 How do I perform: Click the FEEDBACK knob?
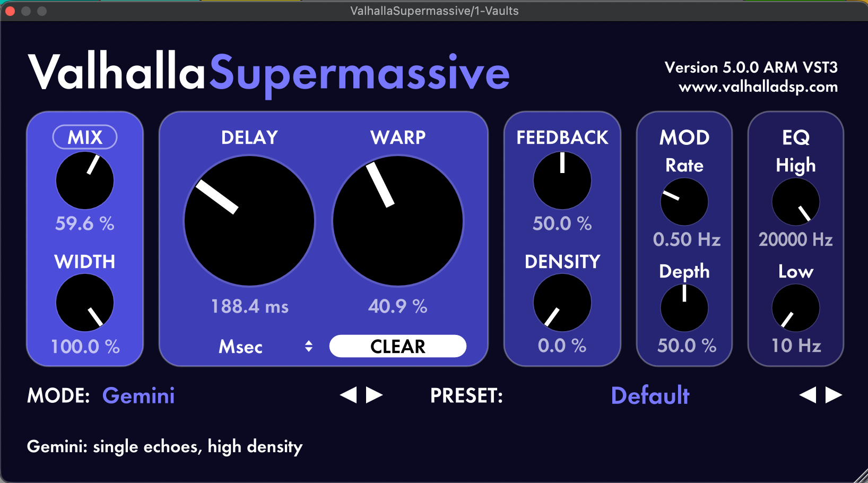(x=562, y=180)
